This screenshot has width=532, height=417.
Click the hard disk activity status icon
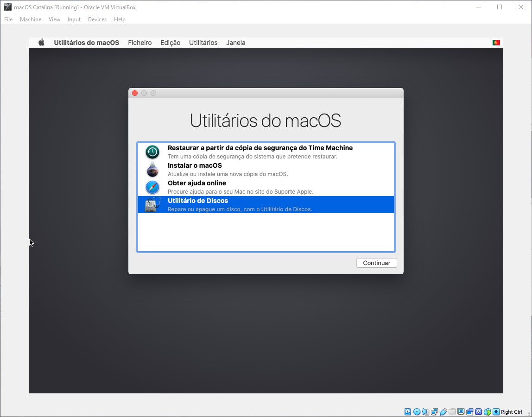point(408,412)
